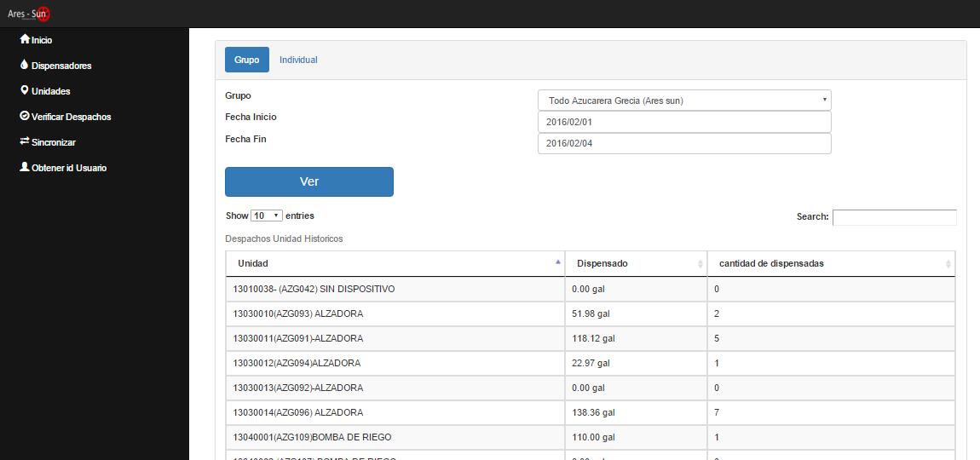
Task: Click the home icon beside Inicio
Action: (x=25, y=39)
